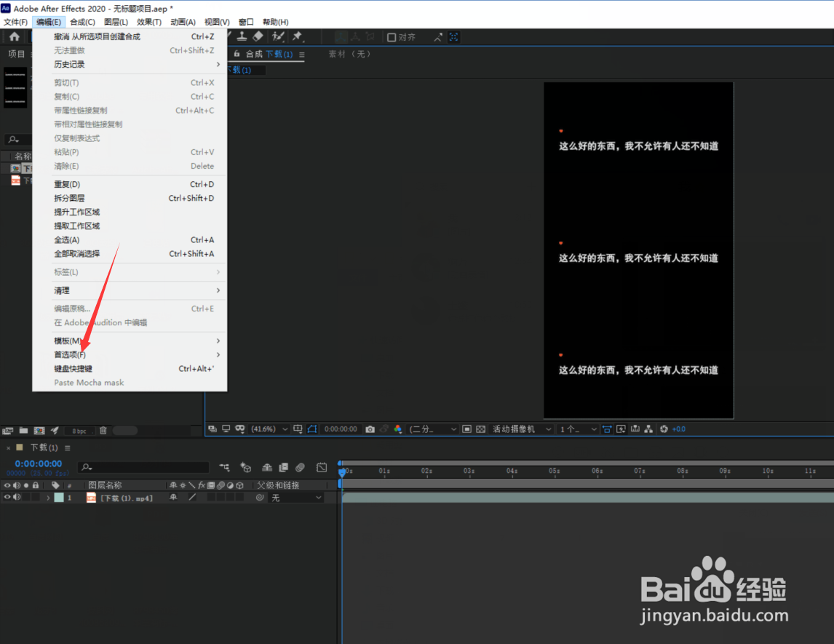Screen dimensions: 834x644
Task: Expand the 下载 (1).mp4 layer properties
Action: pos(48,498)
